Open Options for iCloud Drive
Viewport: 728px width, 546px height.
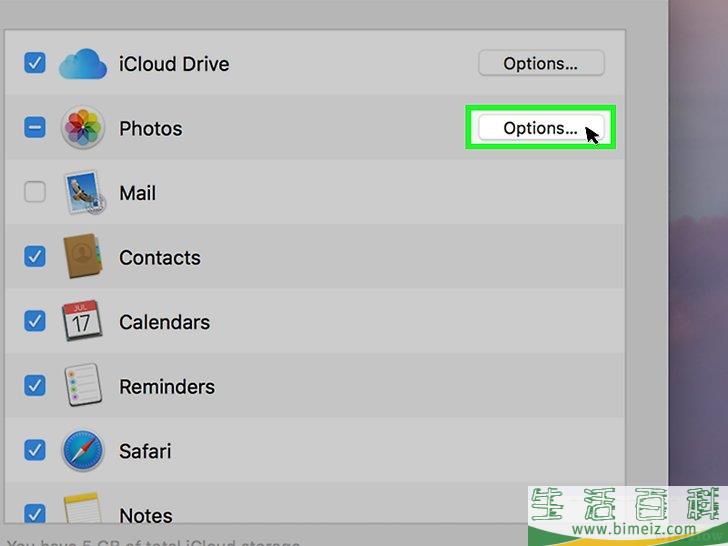[x=541, y=63]
